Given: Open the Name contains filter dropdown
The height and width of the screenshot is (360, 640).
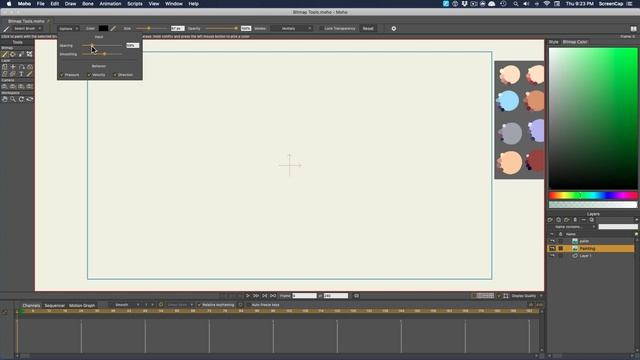Looking at the screenshot, I should click(x=575, y=227).
